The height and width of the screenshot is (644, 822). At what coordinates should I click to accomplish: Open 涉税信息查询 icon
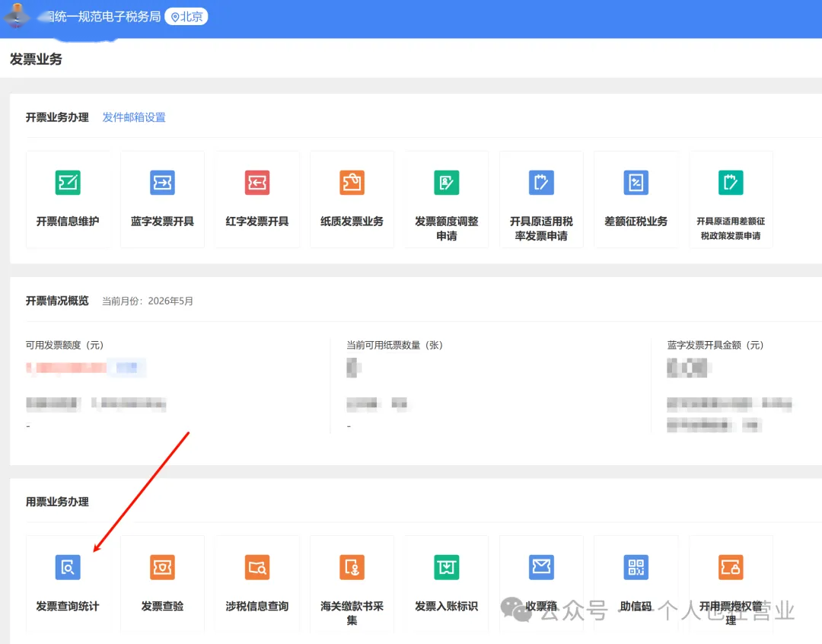[x=257, y=567]
